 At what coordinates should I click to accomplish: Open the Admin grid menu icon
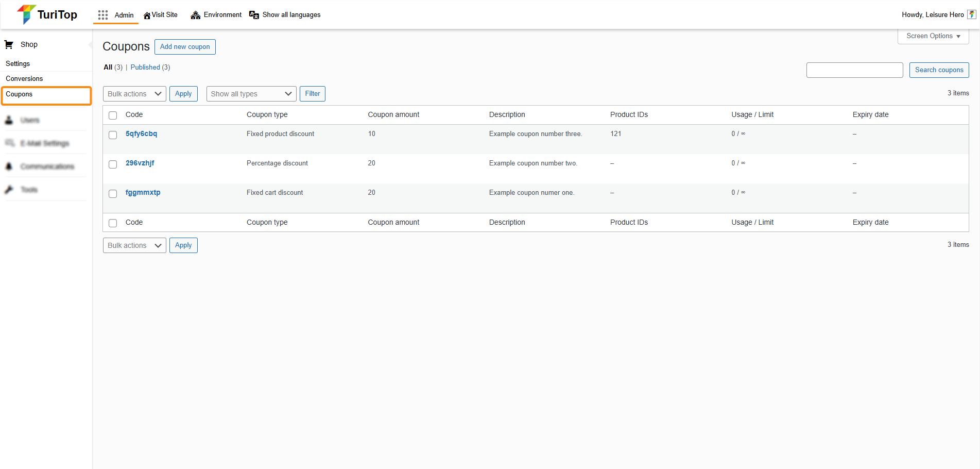pyautogui.click(x=103, y=15)
